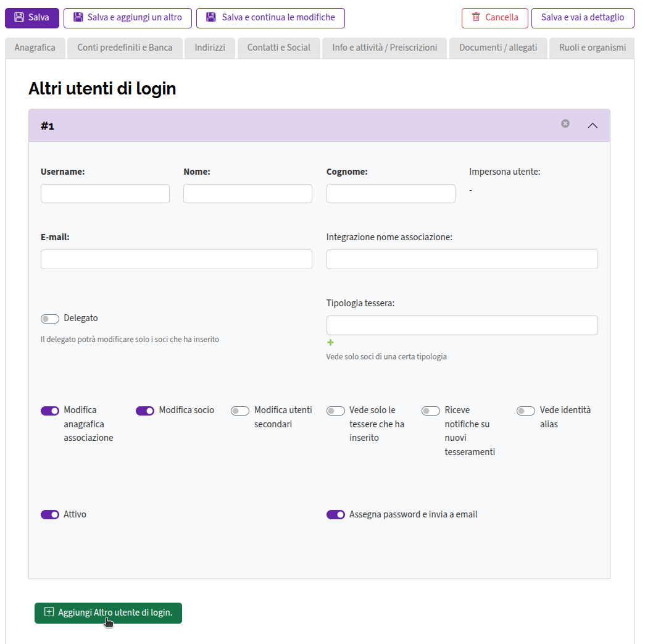Turn off Assegna password e invia a email
Image resolution: width=645 pixels, height=644 pixels.
click(x=336, y=515)
